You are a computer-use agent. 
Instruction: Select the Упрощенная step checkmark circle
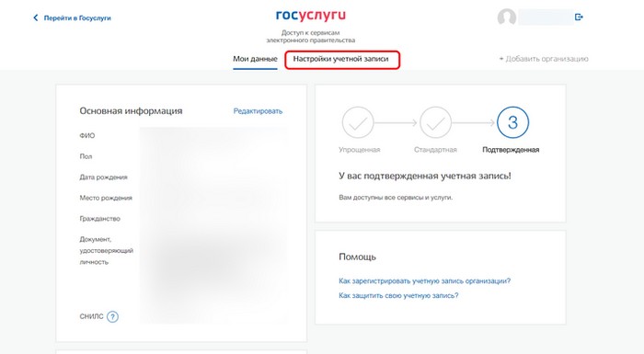(x=358, y=122)
